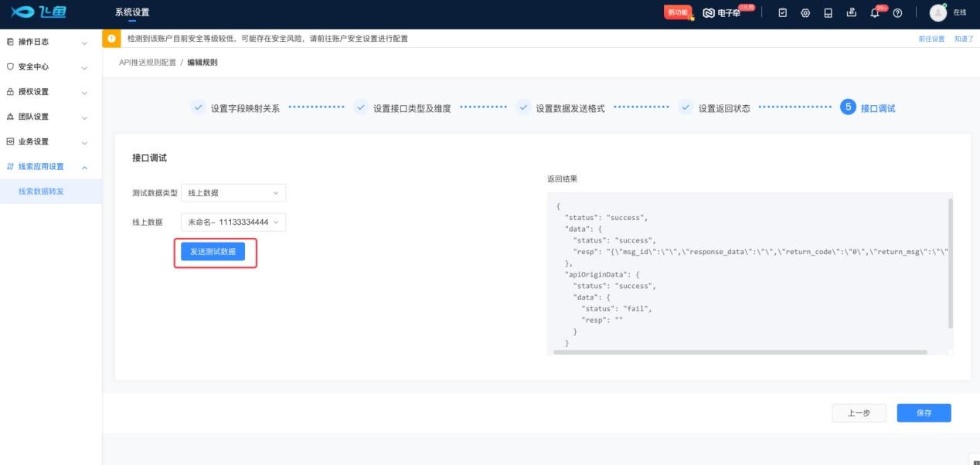Open the 线上数据 record dropdown
The image size is (980, 465).
coord(233,222)
